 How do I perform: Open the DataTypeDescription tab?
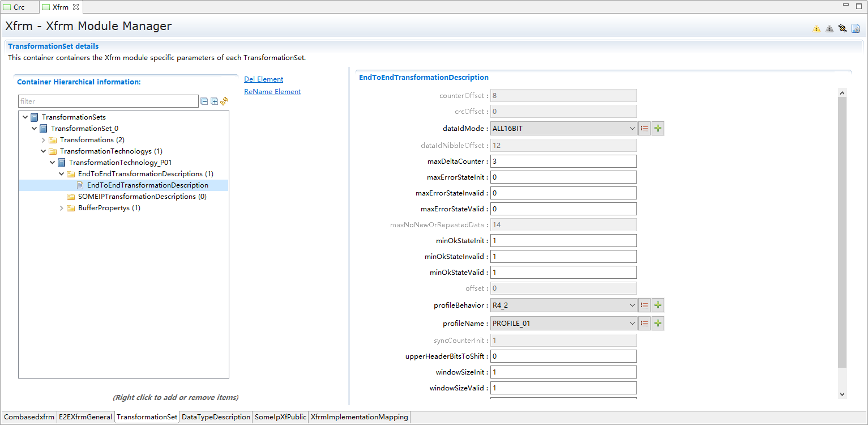(x=216, y=417)
